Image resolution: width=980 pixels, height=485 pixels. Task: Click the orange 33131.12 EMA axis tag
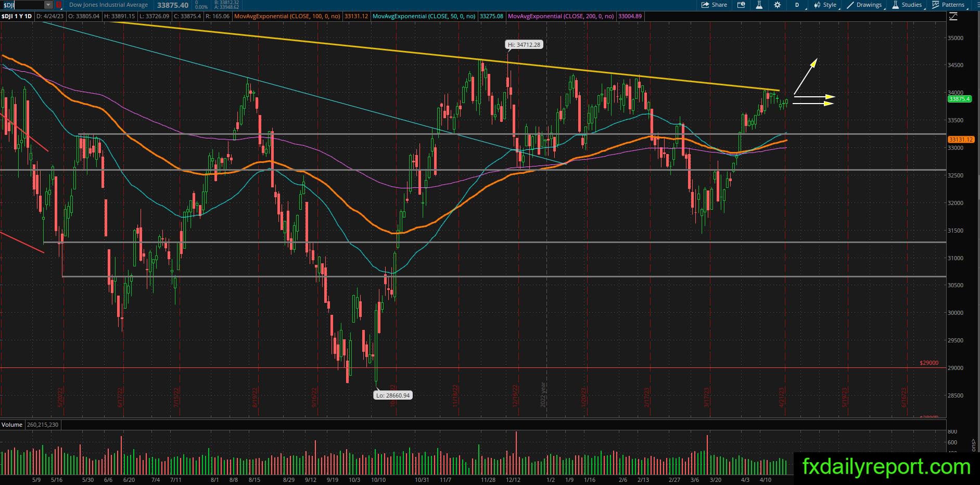pos(961,139)
